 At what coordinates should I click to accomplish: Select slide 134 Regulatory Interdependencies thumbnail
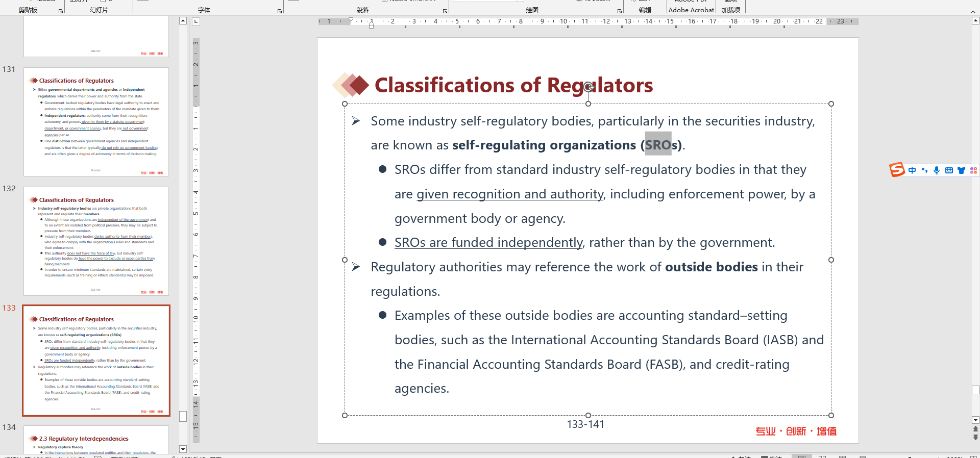point(96,440)
